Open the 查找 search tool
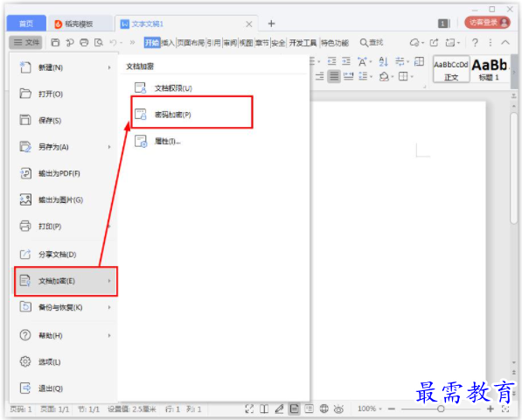The height and width of the screenshot is (420, 522). click(x=372, y=42)
